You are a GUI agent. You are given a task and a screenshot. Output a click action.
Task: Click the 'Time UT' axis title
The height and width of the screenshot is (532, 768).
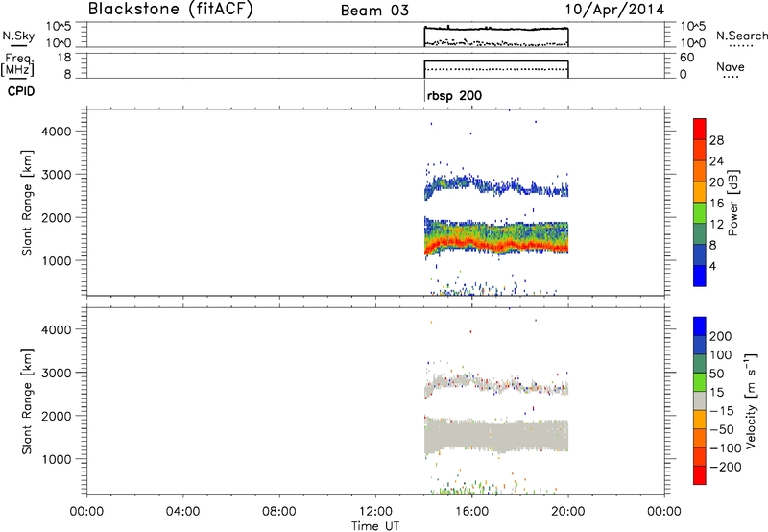tap(375, 526)
